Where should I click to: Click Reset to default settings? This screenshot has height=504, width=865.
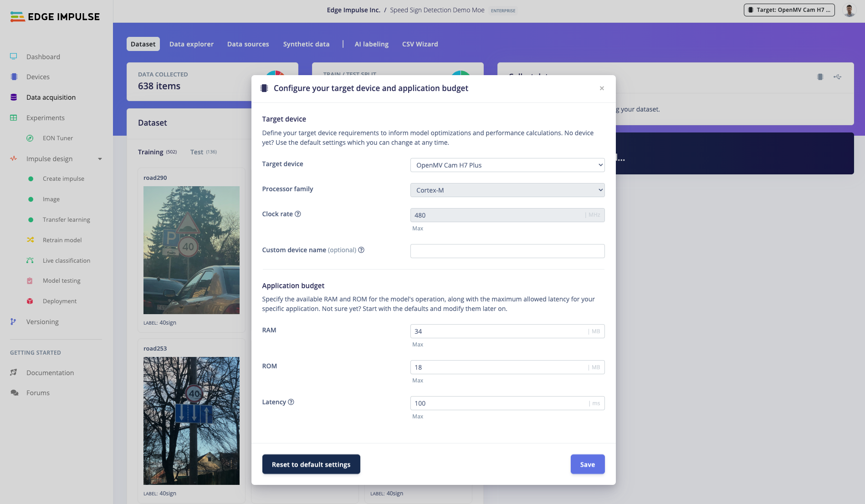coord(311,464)
